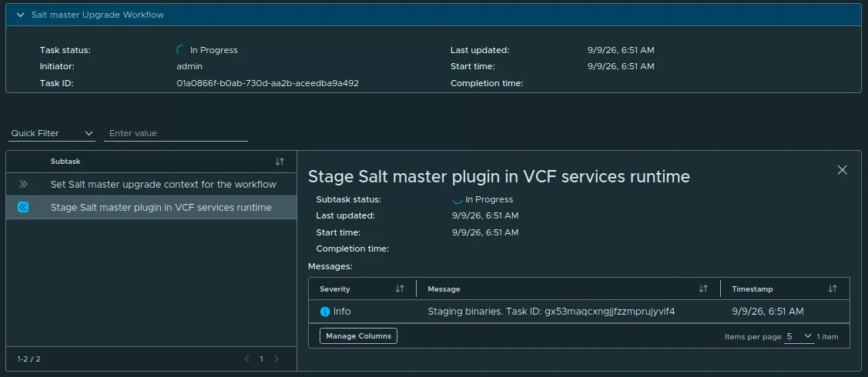
Task: Collapse details icon on Stage Salt master plugin row
Action: point(22,207)
